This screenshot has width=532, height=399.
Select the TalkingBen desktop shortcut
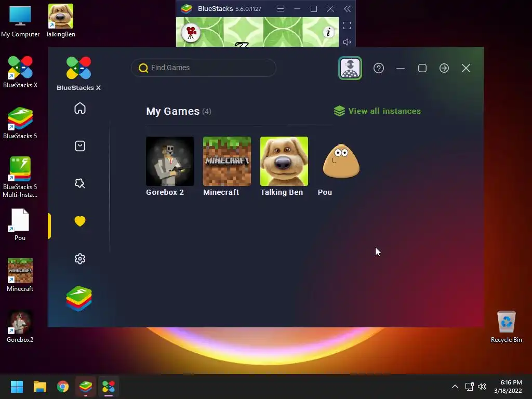click(60, 21)
